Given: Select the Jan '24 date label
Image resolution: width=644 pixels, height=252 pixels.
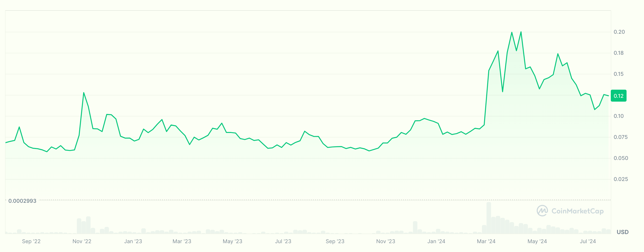Looking at the screenshot, I should point(436,241).
